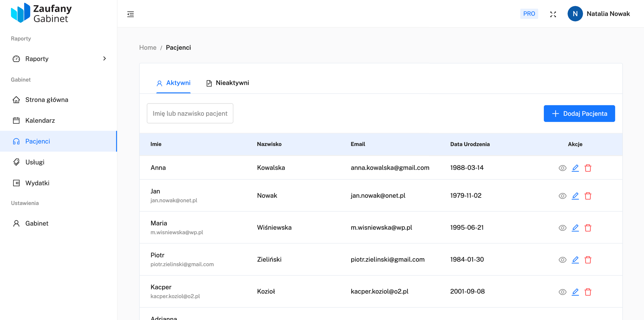
Task: Follow the Home breadcrumb link
Action: coord(148,48)
